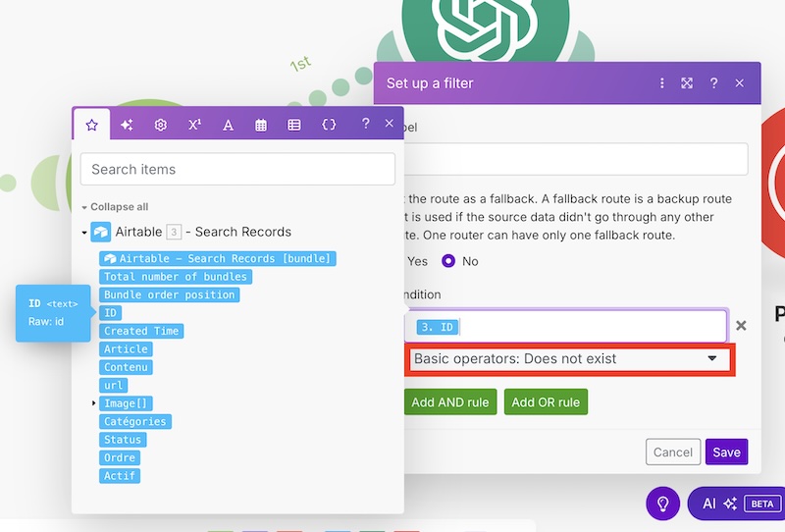Screen dimensions: 785x532
Task: Expand the filter dialog to full screen
Action: pos(687,83)
